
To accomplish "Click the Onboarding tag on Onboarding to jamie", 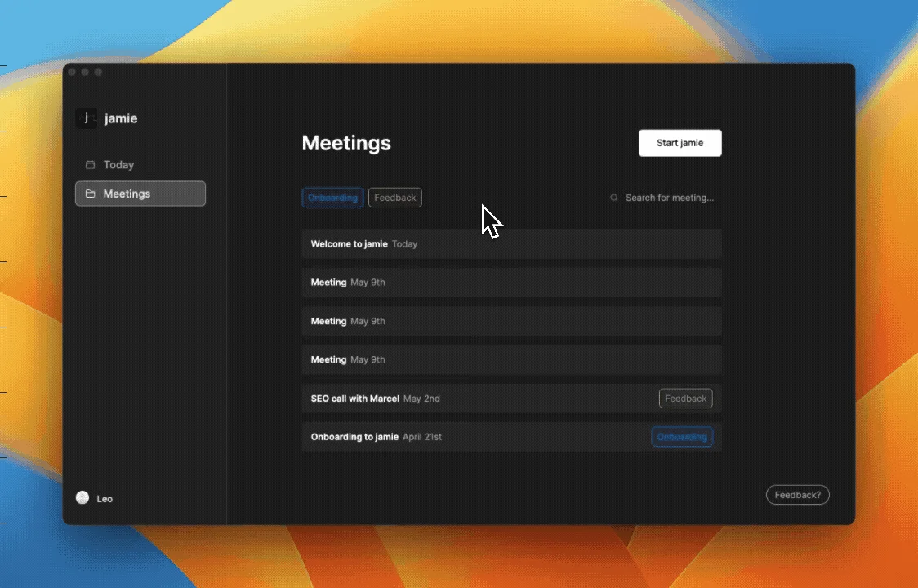I will (682, 436).
